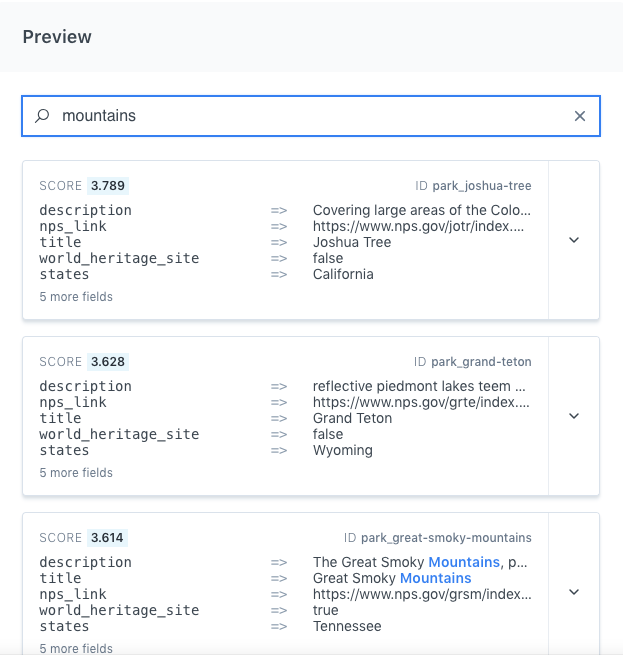Click the Preview panel heading
623x655 pixels.
coord(57,37)
